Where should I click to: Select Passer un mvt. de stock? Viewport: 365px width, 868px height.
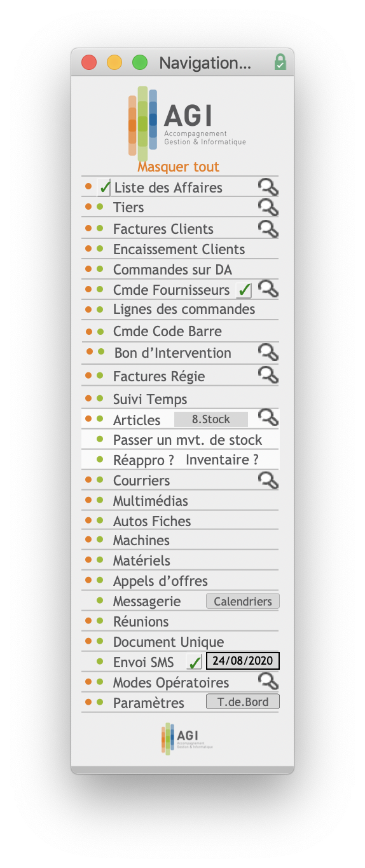tap(188, 440)
